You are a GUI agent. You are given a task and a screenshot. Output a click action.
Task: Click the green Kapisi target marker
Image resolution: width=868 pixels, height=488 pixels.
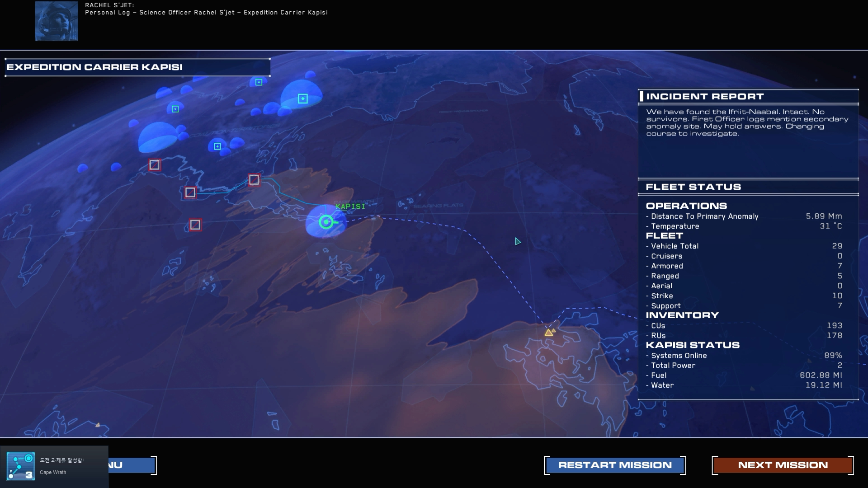[326, 222]
